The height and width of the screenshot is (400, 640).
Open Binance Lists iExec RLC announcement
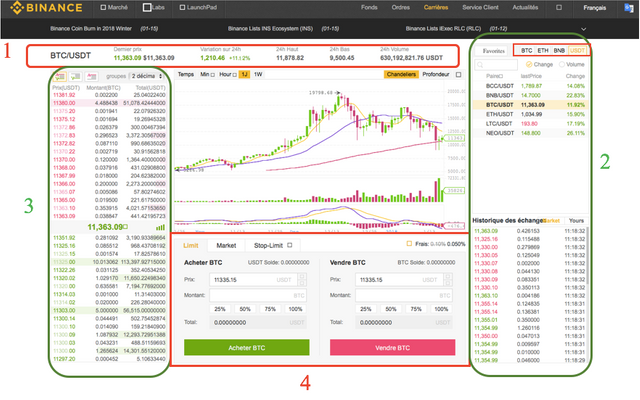click(443, 29)
